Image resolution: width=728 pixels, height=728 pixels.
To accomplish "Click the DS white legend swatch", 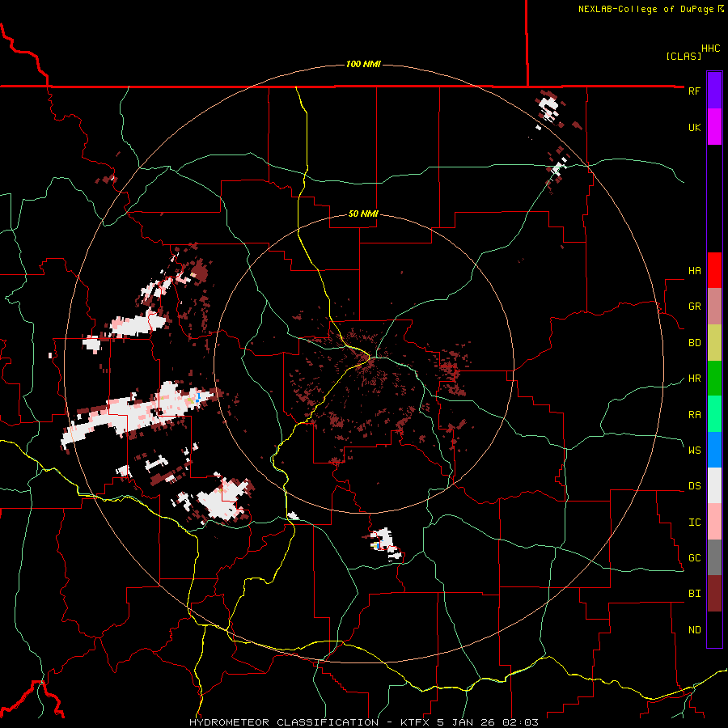I will coord(714,485).
